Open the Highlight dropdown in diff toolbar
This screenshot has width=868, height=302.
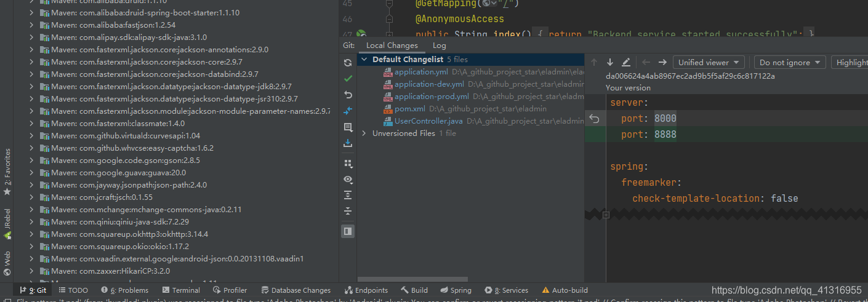[850, 62]
